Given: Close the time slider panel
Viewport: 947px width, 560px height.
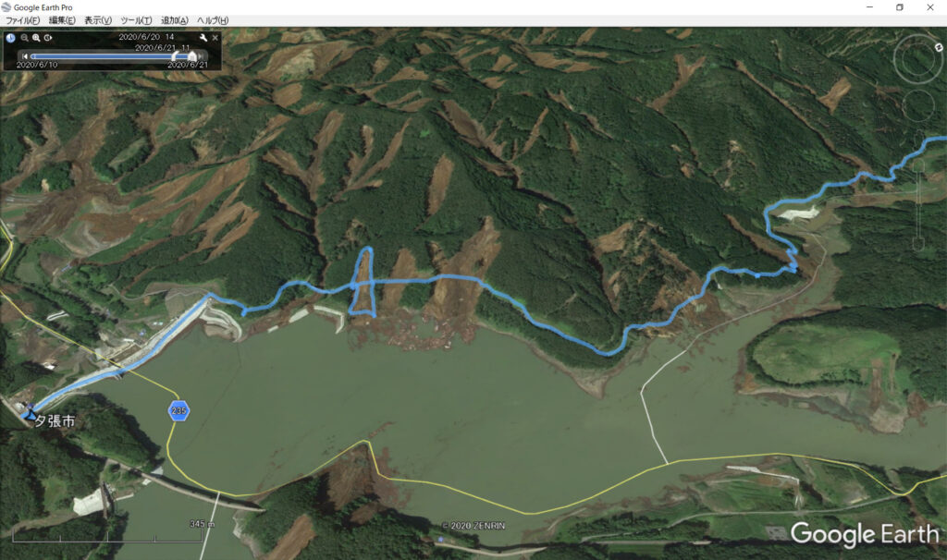Looking at the screenshot, I should click(x=215, y=37).
